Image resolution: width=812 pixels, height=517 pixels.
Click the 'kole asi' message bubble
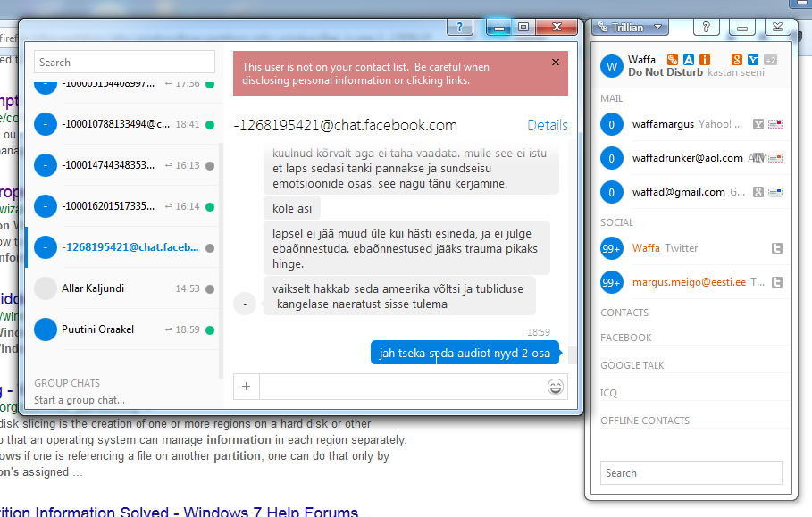[292, 208]
